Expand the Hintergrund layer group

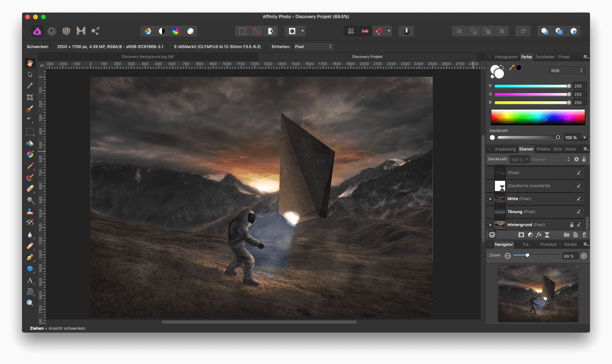pyautogui.click(x=490, y=225)
